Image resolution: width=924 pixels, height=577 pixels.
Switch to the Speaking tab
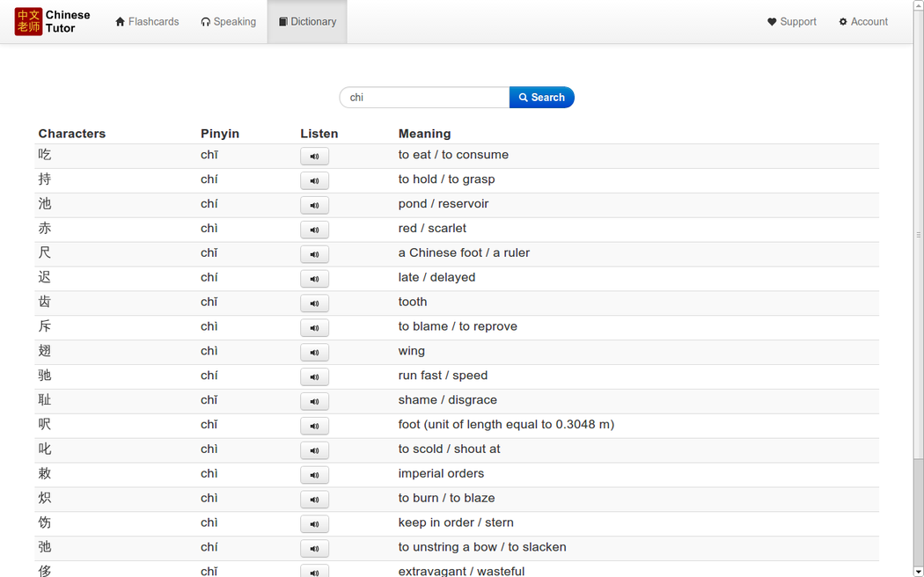click(228, 22)
